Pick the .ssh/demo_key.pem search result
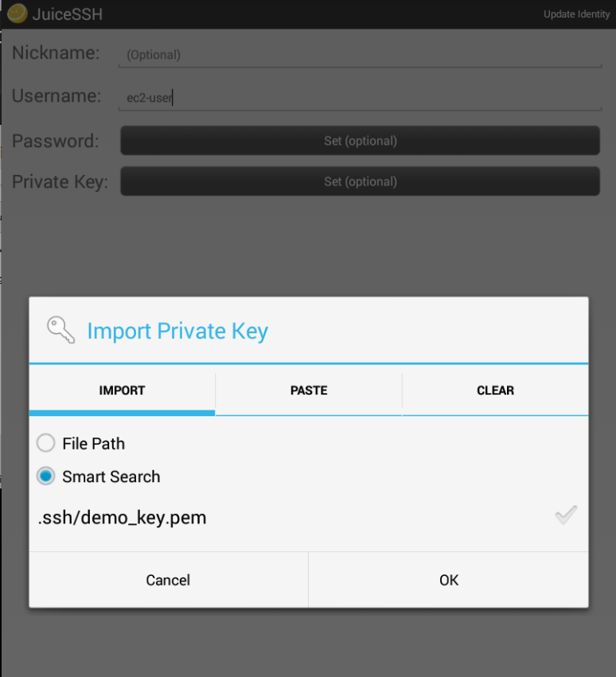 pos(123,518)
